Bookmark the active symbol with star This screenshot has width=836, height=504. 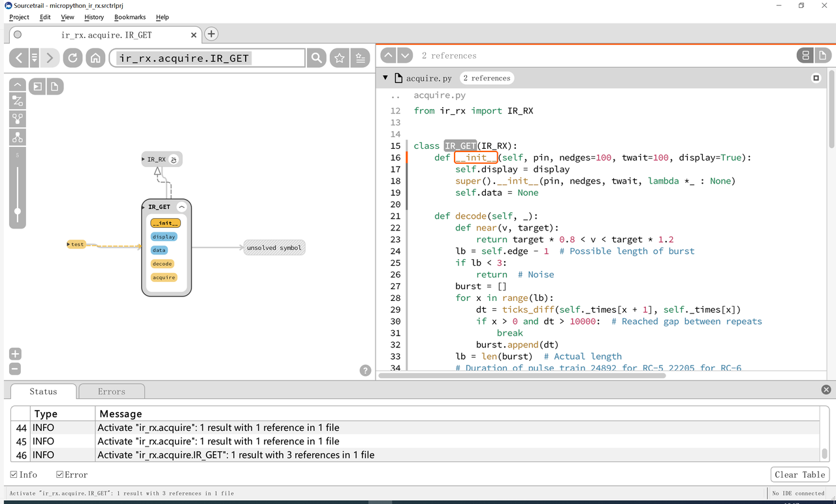[x=340, y=58]
